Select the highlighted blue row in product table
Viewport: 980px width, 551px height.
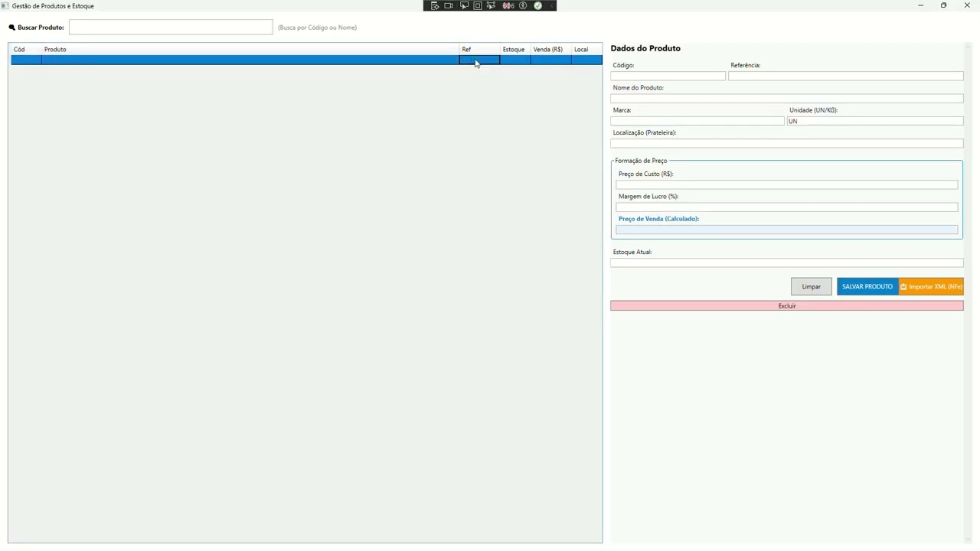click(306, 60)
